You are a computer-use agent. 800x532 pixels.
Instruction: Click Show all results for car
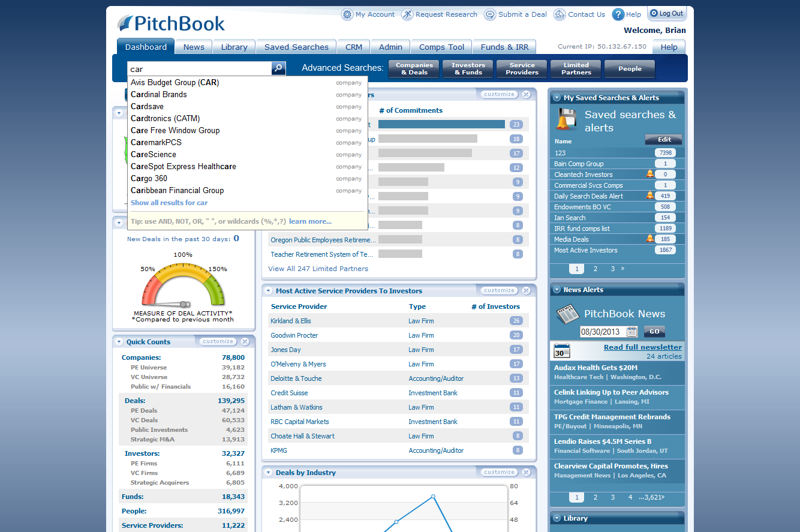point(169,203)
